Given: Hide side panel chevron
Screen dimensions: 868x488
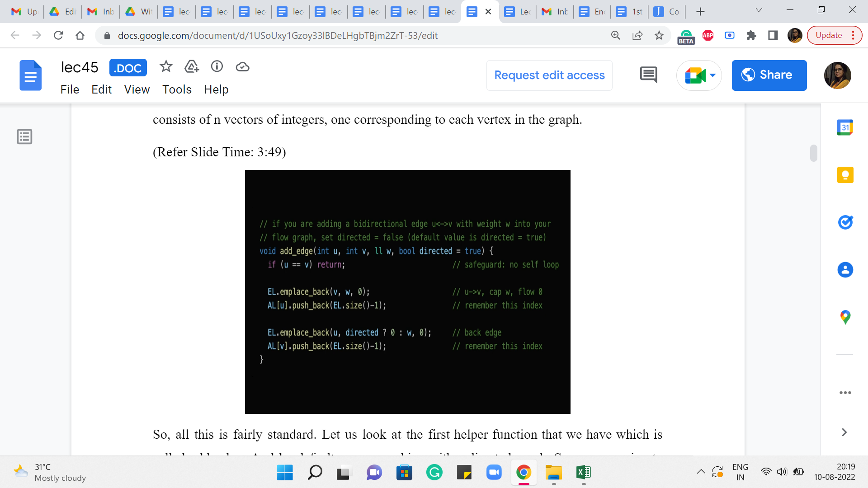Looking at the screenshot, I should [x=844, y=432].
